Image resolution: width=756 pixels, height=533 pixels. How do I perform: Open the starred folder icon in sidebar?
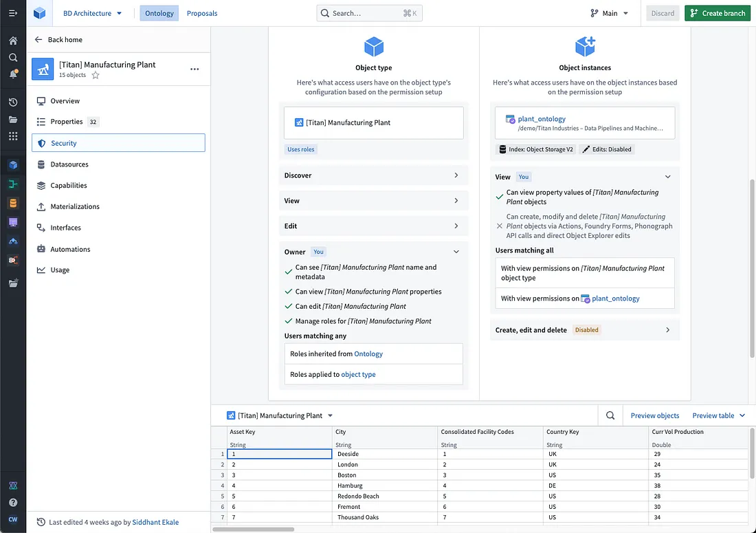coord(13,283)
